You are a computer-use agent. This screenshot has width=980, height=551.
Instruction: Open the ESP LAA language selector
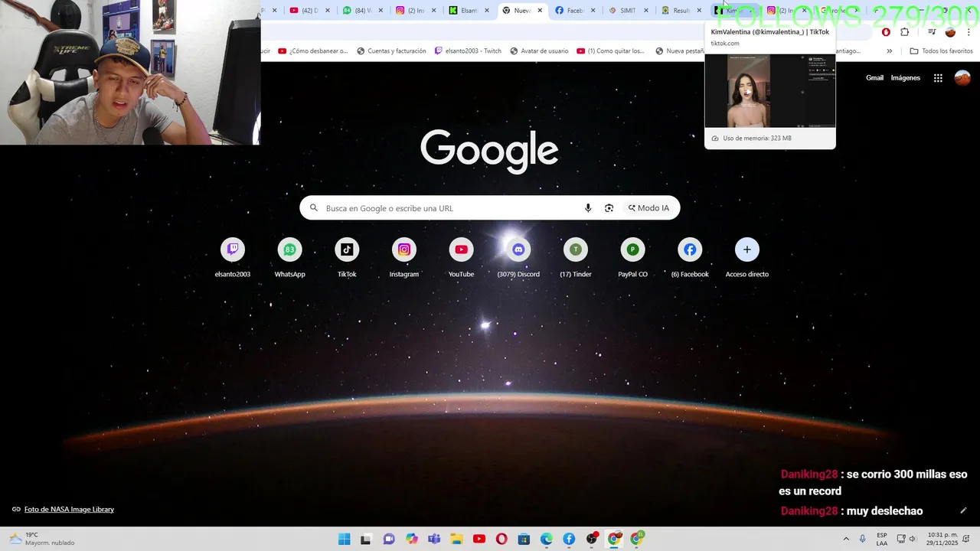(882, 539)
